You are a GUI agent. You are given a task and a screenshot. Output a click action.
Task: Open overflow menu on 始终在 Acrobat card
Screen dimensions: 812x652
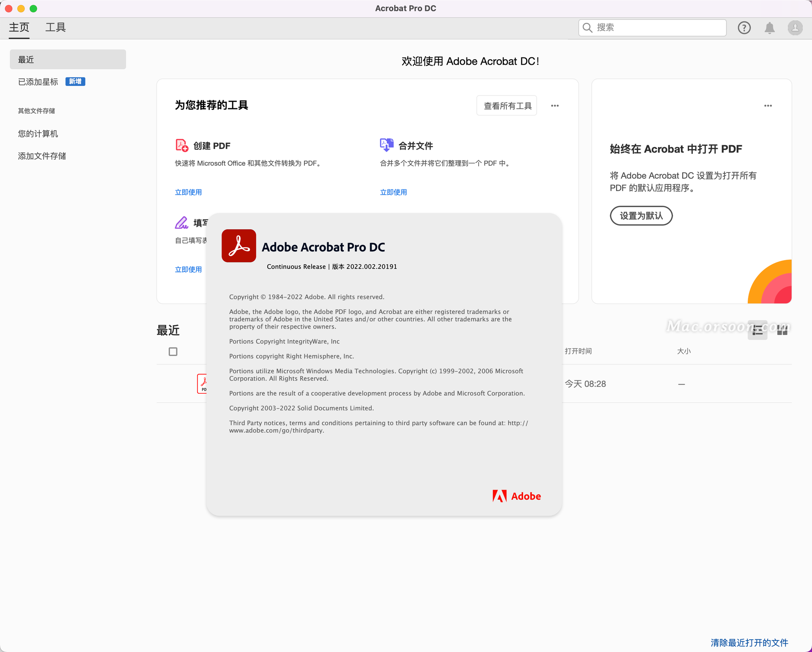click(768, 106)
